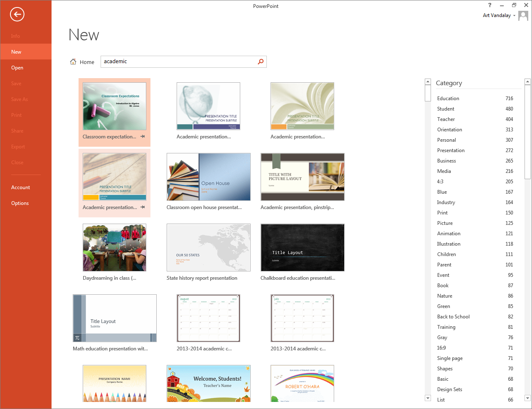532x409 pixels.
Task: Filter by Business category
Action: 475,161
